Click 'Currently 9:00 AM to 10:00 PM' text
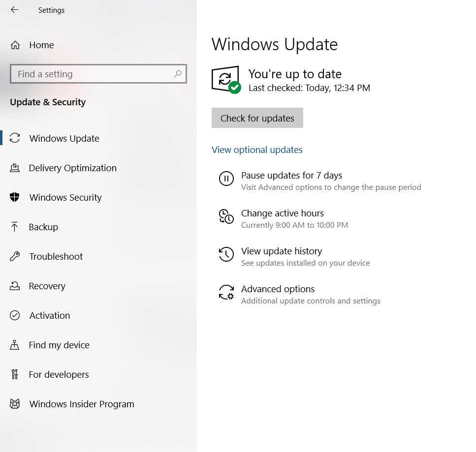 tap(294, 225)
